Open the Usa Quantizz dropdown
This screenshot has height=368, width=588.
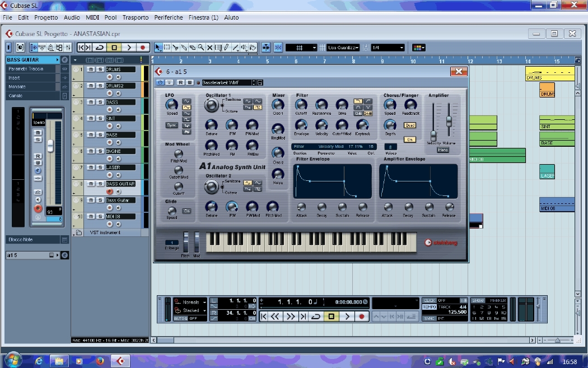(x=343, y=48)
